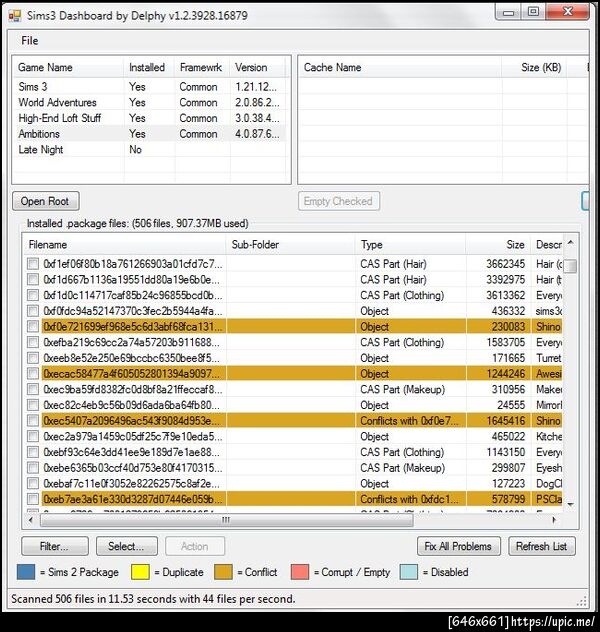The width and height of the screenshot is (600, 632).
Task: Click the yellow Duplicate legend swatch
Action: pos(141,572)
